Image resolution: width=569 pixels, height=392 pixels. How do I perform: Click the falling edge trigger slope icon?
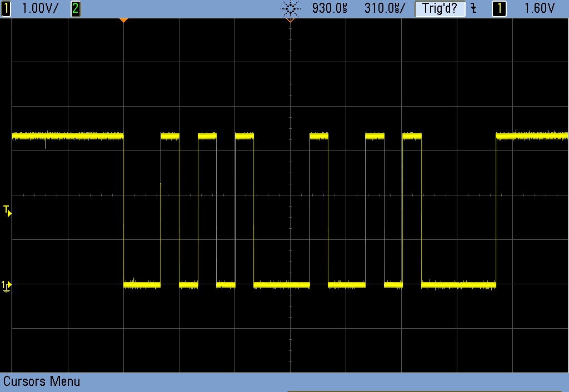(473, 8)
